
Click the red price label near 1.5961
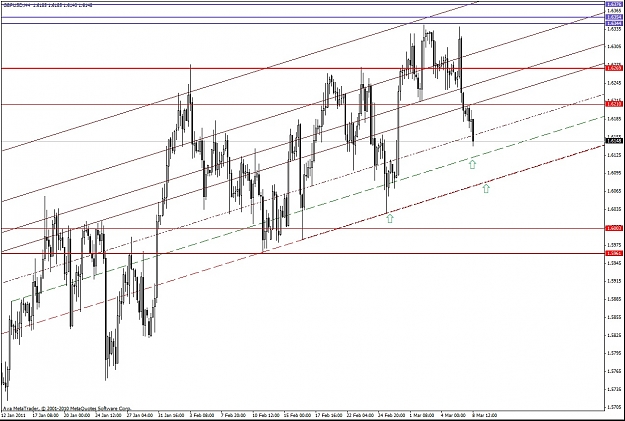click(612, 253)
